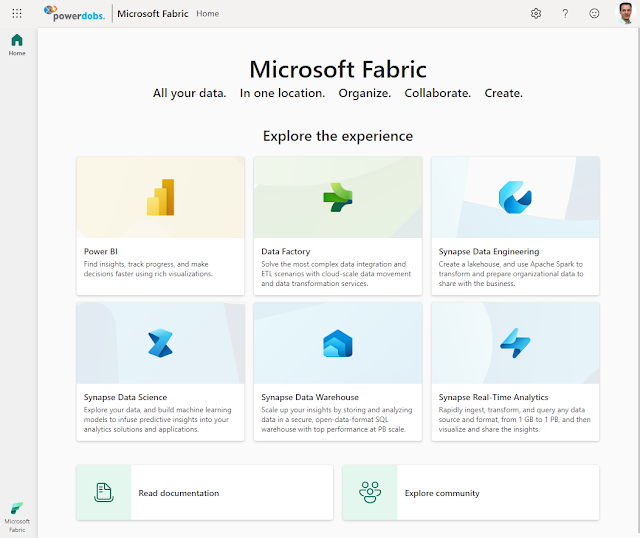Image resolution: width=640 pixels, height=538 pixels.
Task: Open the Data Factory card title
Action: click(286, 251)
